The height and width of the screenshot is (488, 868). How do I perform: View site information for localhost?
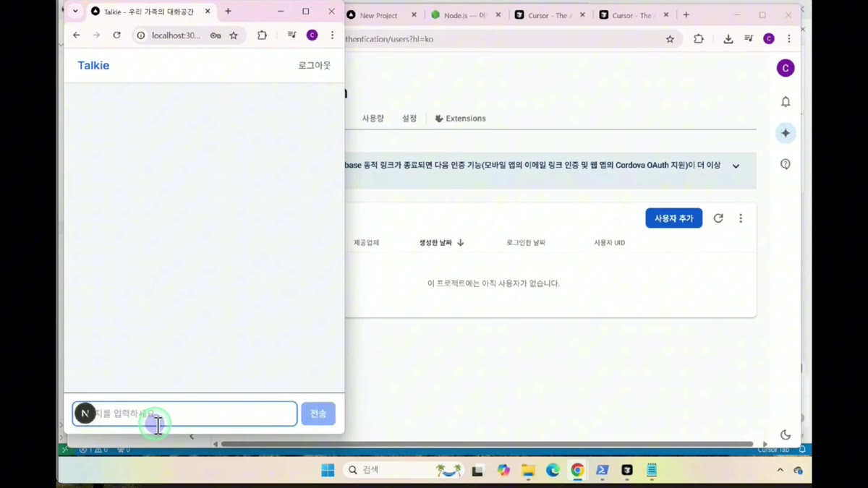(x=141, y=35)
